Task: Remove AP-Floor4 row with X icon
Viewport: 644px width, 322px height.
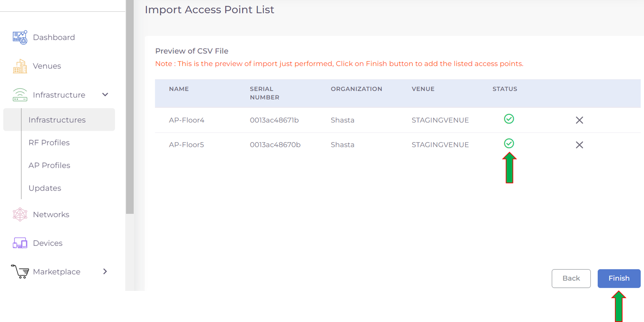Action: (x=579, y=120)
